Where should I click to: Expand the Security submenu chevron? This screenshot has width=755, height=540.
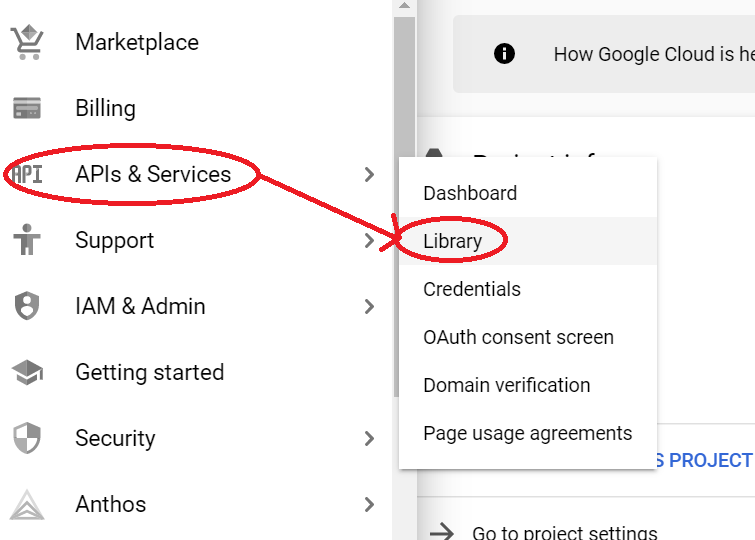pyautogui.click(x=369, y=438)
